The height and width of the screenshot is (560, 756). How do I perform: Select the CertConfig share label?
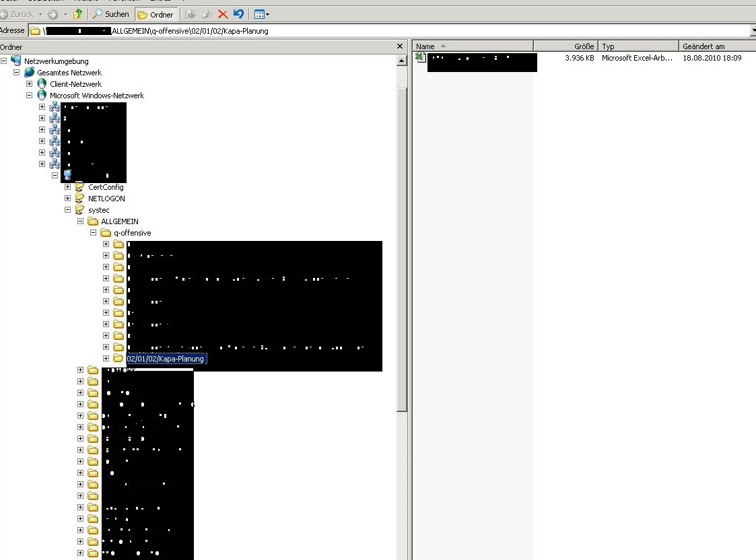pos(106,187)
